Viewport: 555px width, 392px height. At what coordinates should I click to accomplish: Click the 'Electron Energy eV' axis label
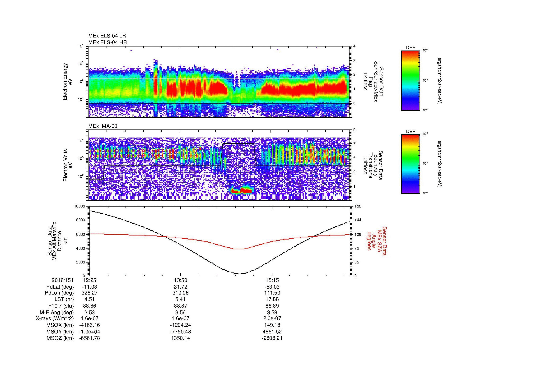coord(68,82)
